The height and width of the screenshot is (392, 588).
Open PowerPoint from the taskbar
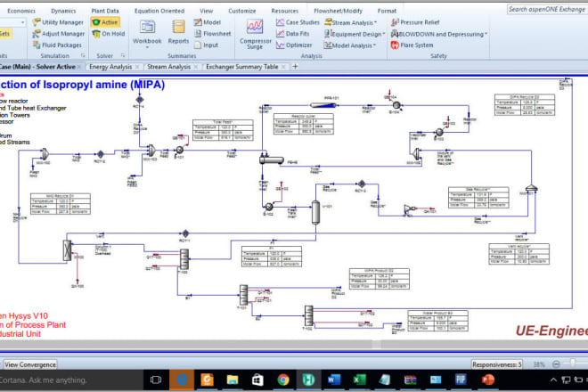coord(487,380)
